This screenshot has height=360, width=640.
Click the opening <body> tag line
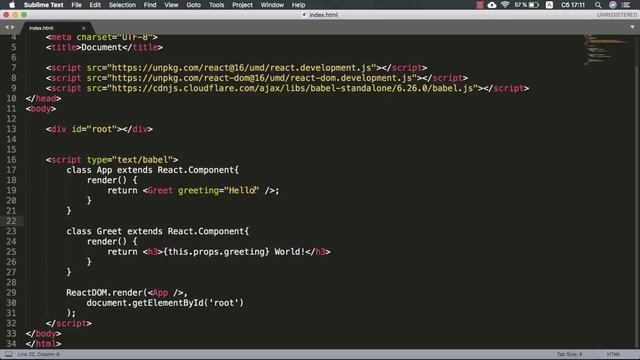[x=41, y=109]
